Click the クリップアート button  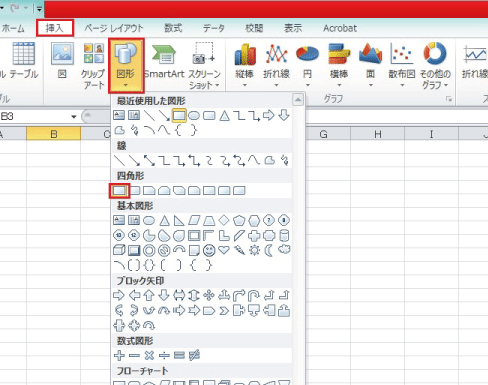point(93,66)
